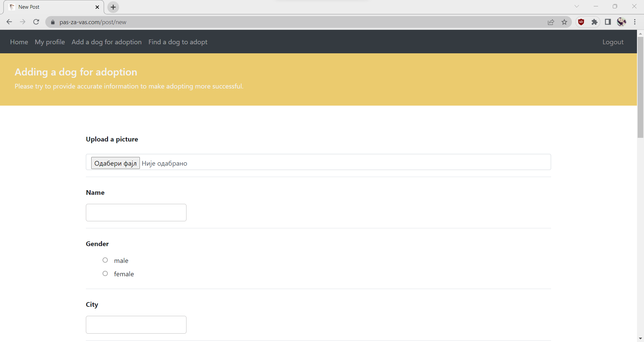Click the browser profile avatar icon
The width and height of the screenshot is (644, 342).
(x=622, y=22)
